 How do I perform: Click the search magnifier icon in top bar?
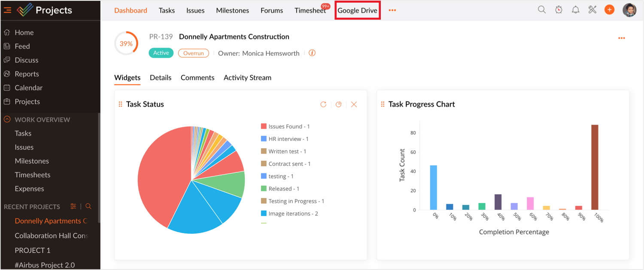coord(542,10)
